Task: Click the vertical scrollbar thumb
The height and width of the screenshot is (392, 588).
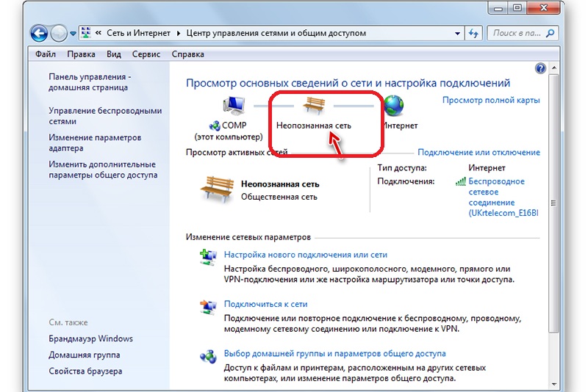Action: 554,203
